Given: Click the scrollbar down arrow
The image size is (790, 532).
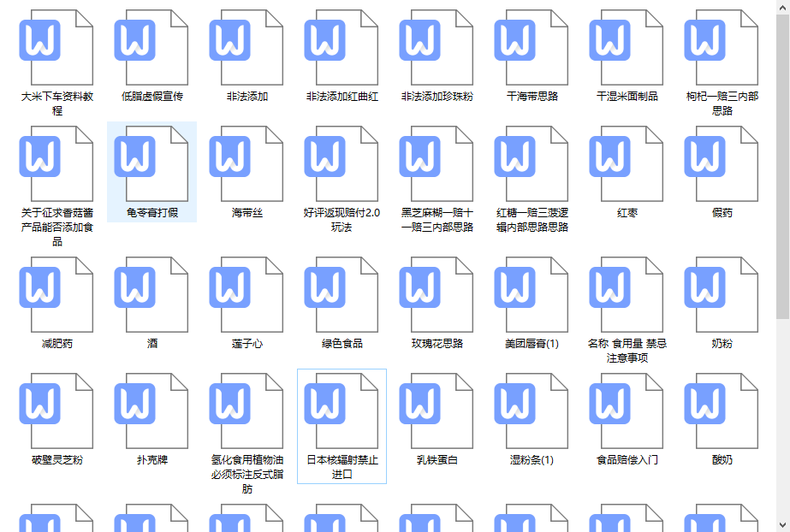Looking at the screenshot, I should (x=782, y=524).
